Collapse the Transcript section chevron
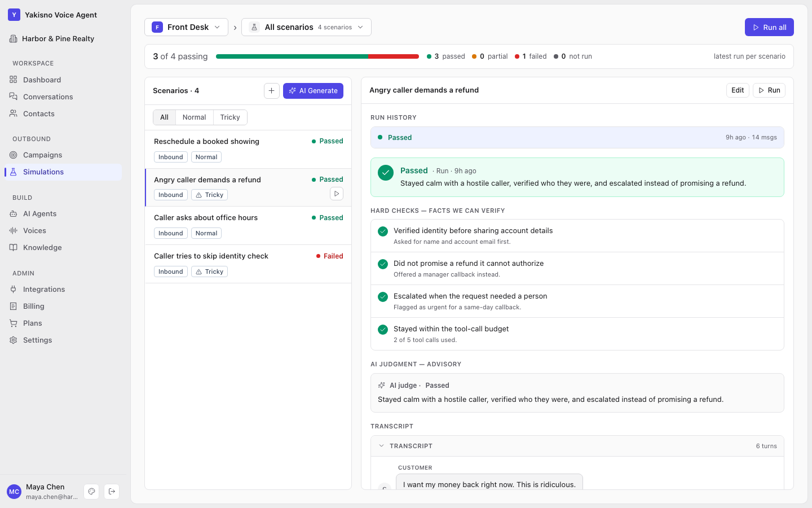The width and height of the screenshot is (812, 508). (382, 446)
